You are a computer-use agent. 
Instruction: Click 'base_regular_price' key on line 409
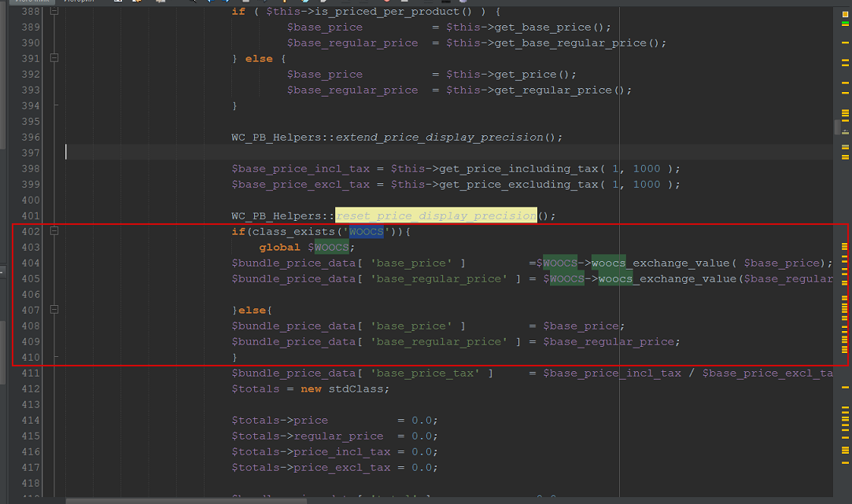pos(439,342)
